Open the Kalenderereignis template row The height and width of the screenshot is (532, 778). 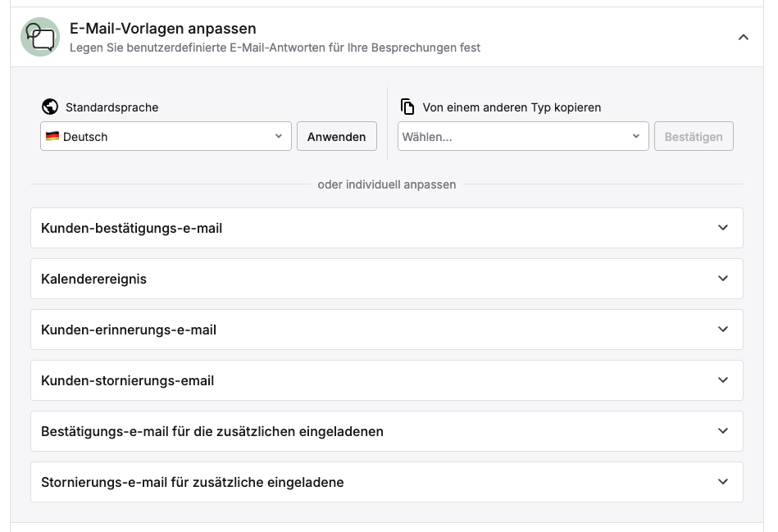point(386,279)
